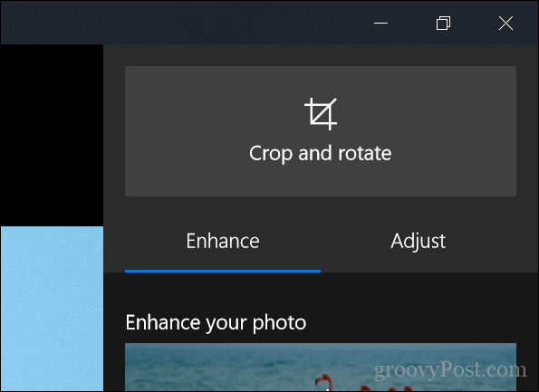Click the blue underline below Enhance
The image size is (539, 392).
tap(223, 271)
